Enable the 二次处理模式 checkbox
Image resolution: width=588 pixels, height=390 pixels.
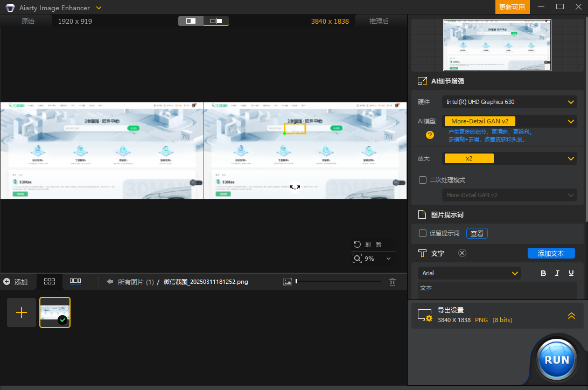tap(423, 180)
